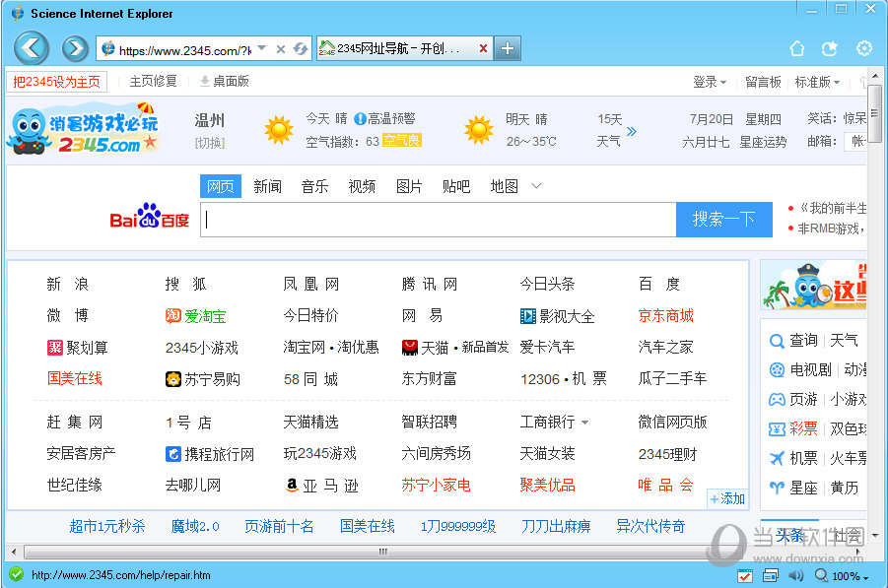Viewport: 888px width, 588px height.
Task: Click inside the Baidu search input field
Action: click(x=434, y=219)
